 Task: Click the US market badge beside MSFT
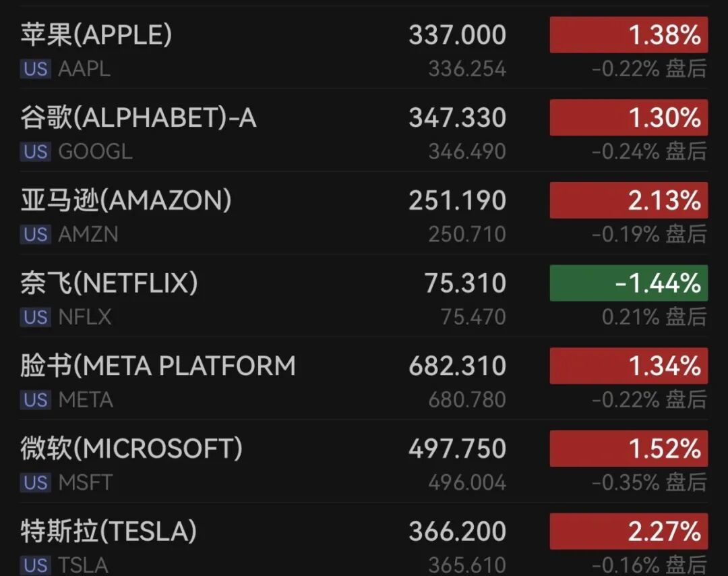pyautogui.click(x=35, y=483)
